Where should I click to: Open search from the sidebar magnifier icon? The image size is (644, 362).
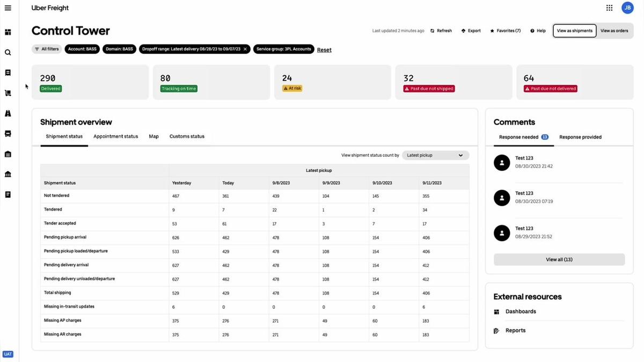coord(8,53)
